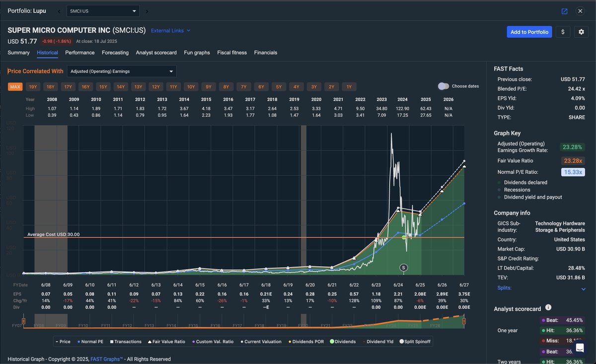The height and width of the screenshot is (364, 596).
Task: Expand External Links menu
Action: click(x=170, y=30)
